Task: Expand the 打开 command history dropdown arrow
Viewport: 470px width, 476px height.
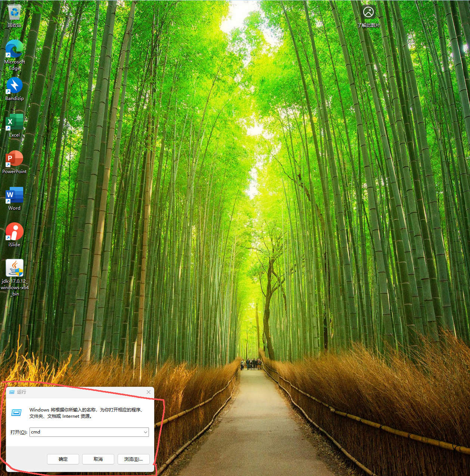Action: pos(145,432)
